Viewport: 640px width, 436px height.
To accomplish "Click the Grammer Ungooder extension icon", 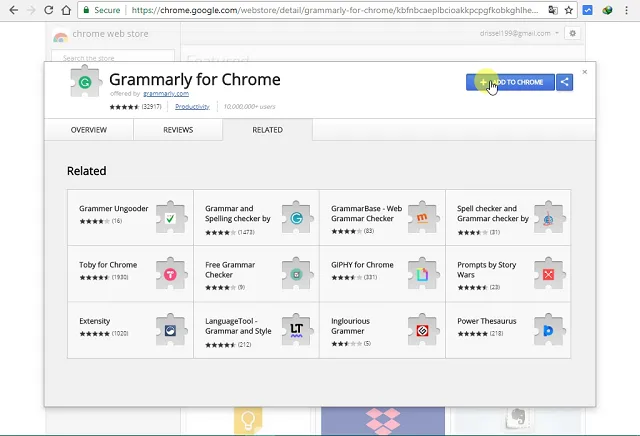I will [171, 217].
